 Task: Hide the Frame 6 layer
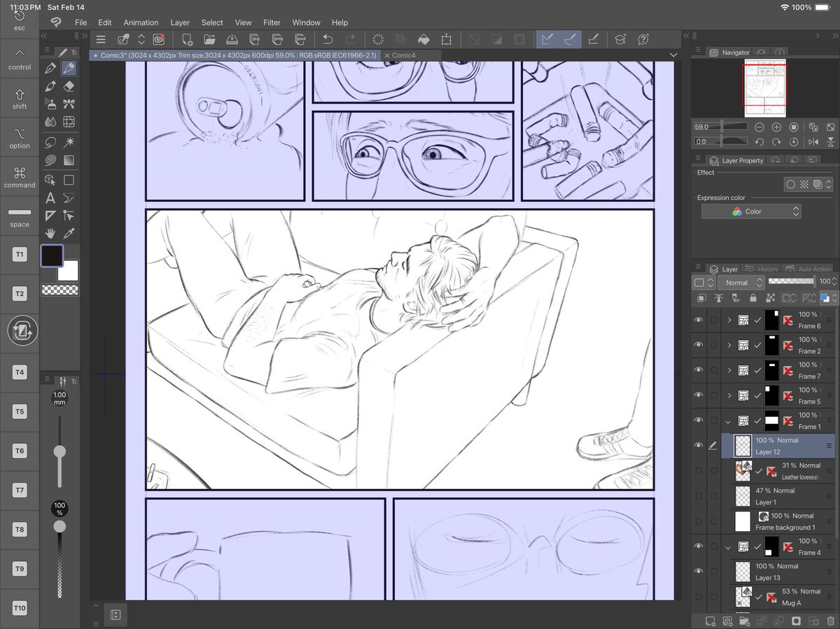697,320
